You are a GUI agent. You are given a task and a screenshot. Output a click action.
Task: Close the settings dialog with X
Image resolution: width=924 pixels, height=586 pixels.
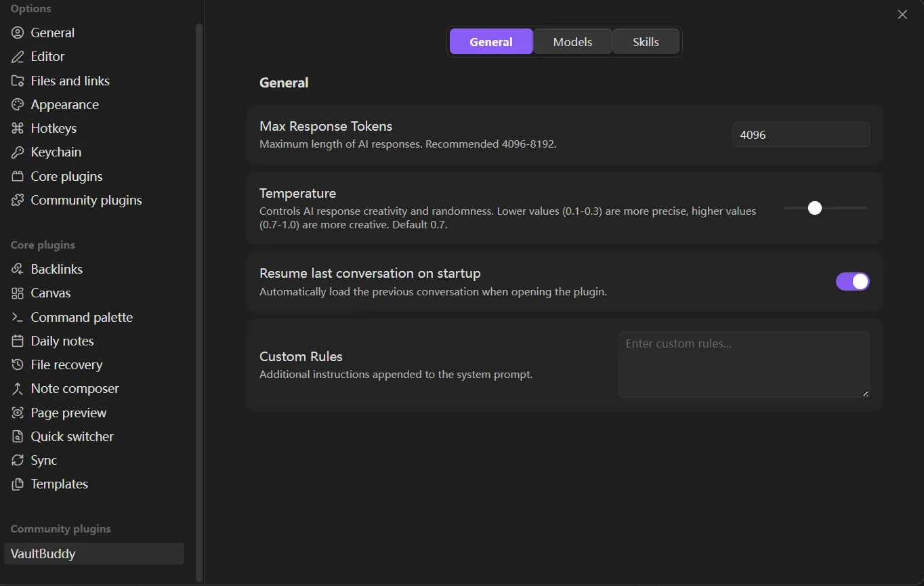pos(902,14)
